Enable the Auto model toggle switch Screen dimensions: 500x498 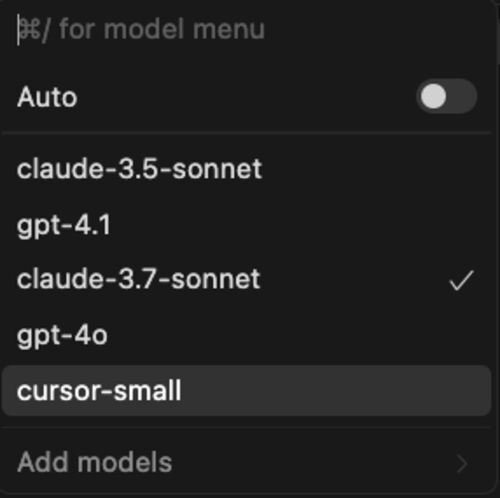(x=446, y=96)
